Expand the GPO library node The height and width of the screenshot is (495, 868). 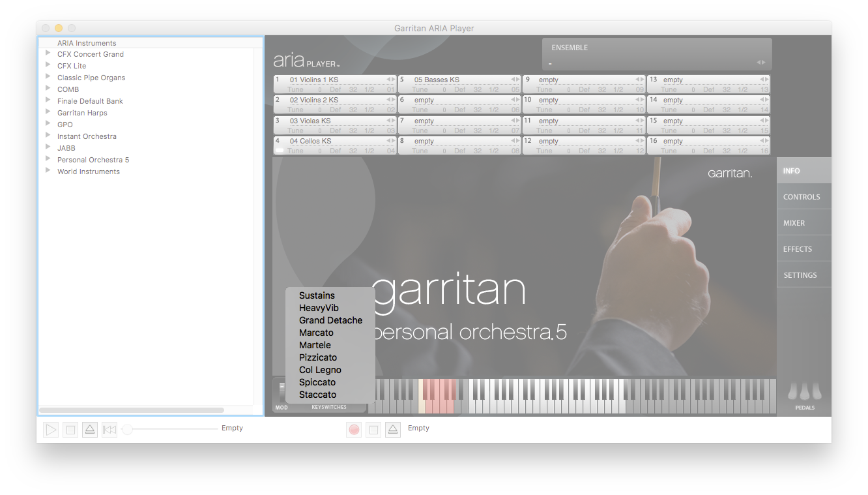coord(48,125)
